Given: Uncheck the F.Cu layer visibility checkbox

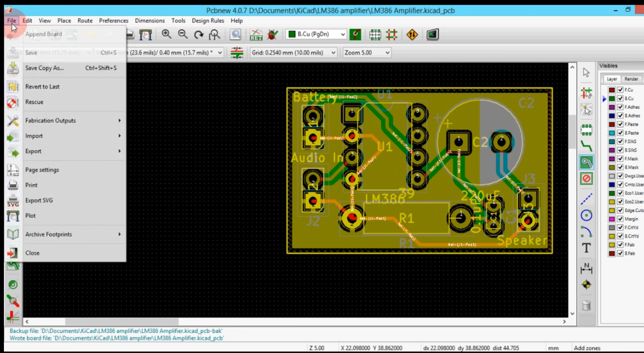Looking at the screenshot, I should [x=620, y=90].
